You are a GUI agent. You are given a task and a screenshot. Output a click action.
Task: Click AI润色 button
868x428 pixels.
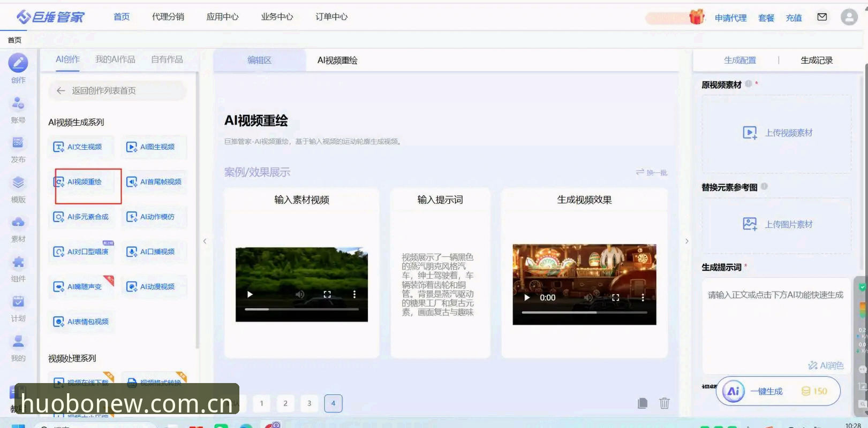pyautogui.click(x=826, y=365)
